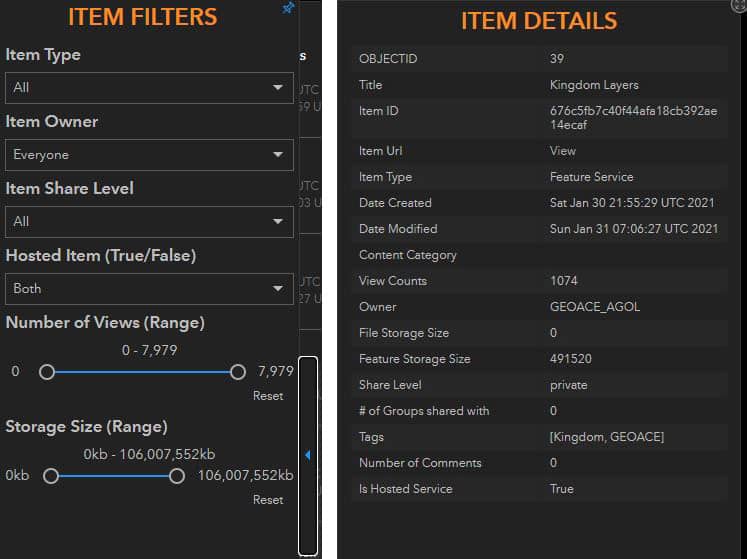
Task: Click the Number of Views maximum handle
Action: 238,372
